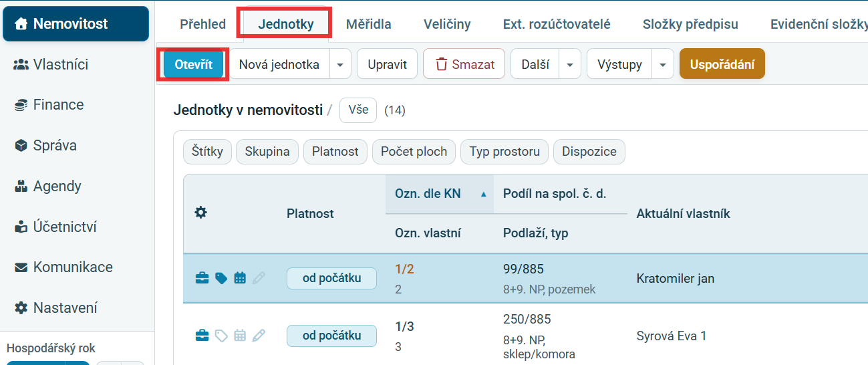Switch to the Měřidla tab

coord(369,24)
